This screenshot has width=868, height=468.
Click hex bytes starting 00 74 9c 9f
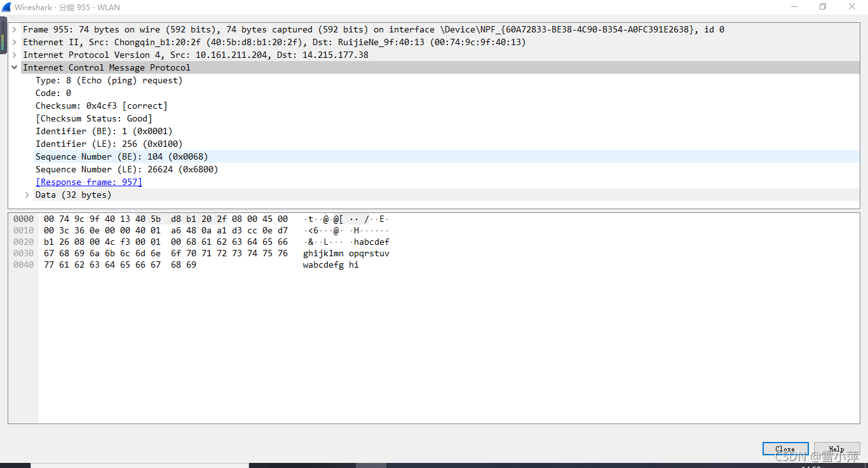coord(166,219)
